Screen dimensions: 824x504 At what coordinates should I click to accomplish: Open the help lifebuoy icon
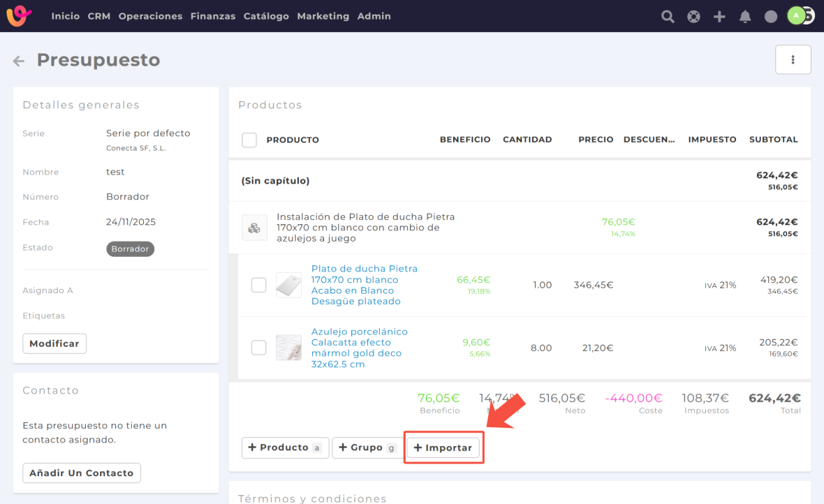(693, 17)
